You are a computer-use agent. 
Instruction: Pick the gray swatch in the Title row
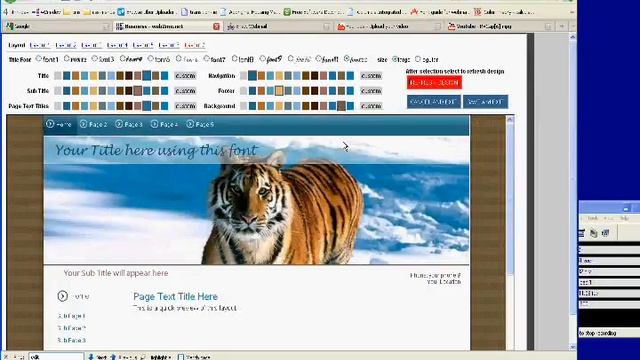[x=58, y=76]
